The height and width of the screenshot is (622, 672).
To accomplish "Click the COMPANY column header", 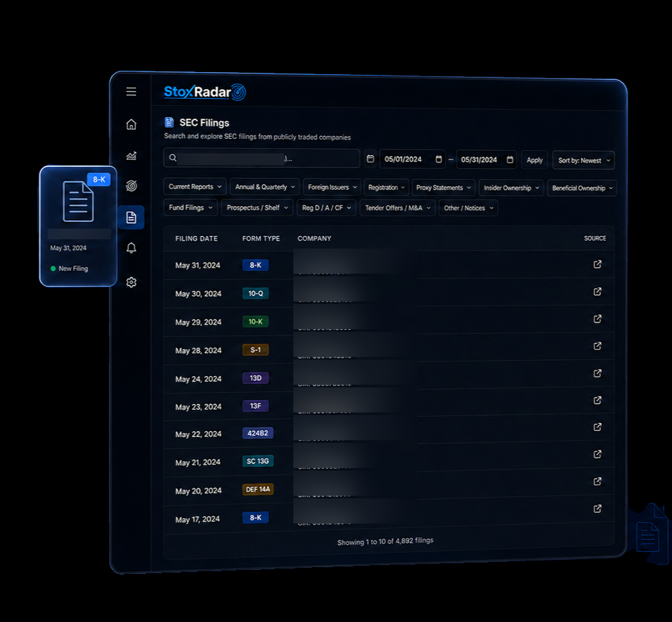I will 315,239.
